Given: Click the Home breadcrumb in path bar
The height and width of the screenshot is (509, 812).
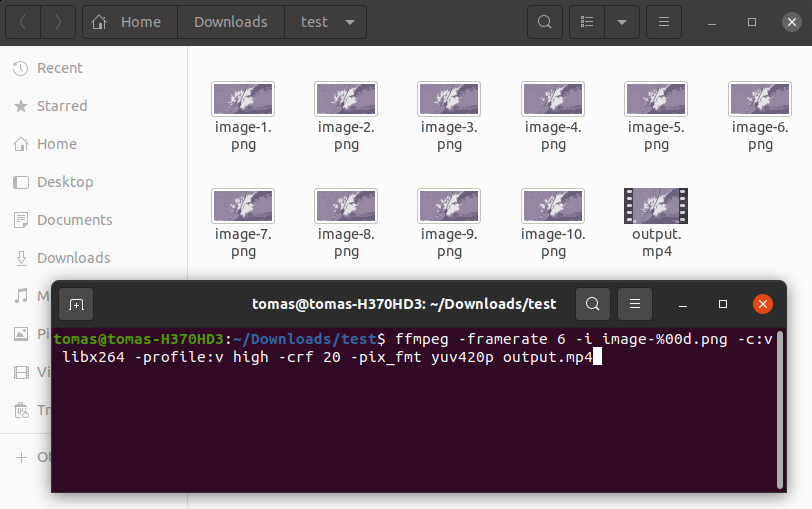Looking at the screenshot, I should 130,22.
